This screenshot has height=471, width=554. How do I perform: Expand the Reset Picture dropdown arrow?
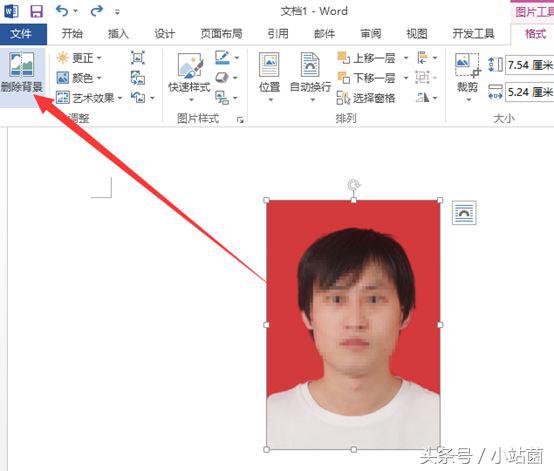coord(152,98)
